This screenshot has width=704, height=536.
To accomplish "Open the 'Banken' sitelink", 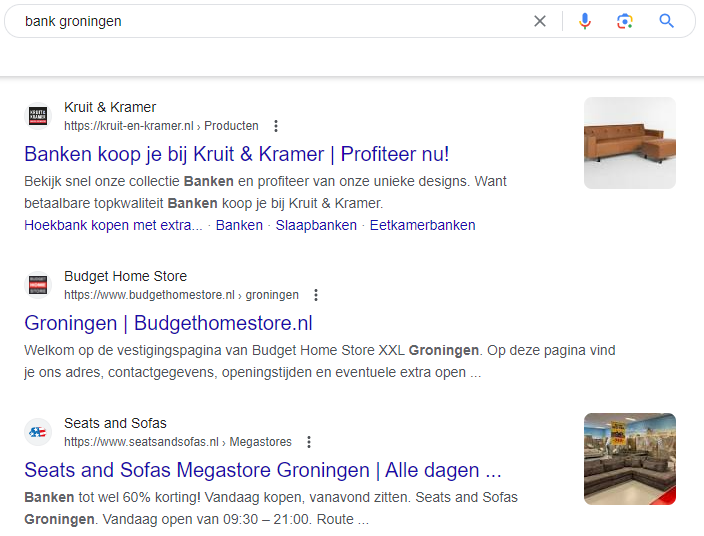I will click(239, 225).
